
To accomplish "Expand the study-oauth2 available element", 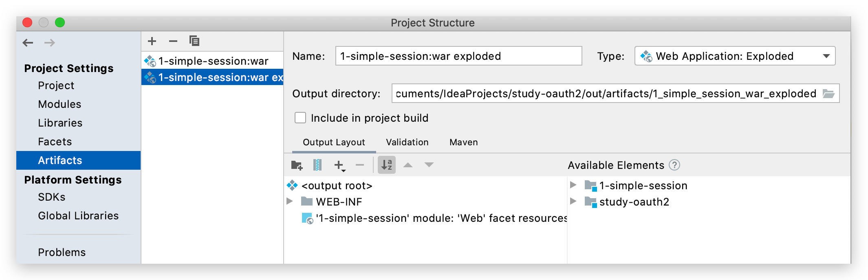I will tap(573, 201).
